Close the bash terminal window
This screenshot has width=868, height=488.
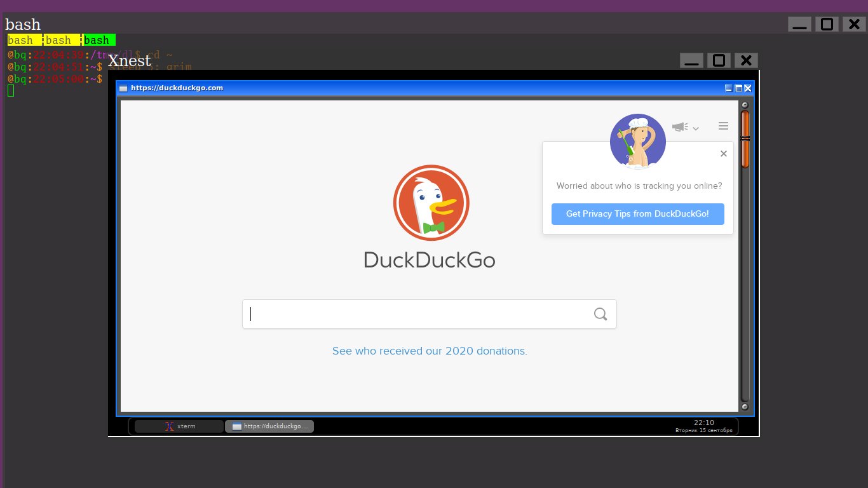[854, 24]
